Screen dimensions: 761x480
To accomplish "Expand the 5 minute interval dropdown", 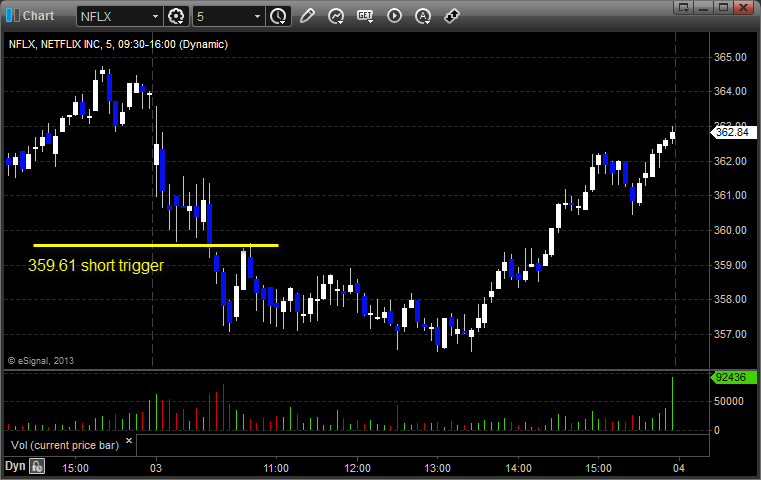I will (x=257, y=17).
